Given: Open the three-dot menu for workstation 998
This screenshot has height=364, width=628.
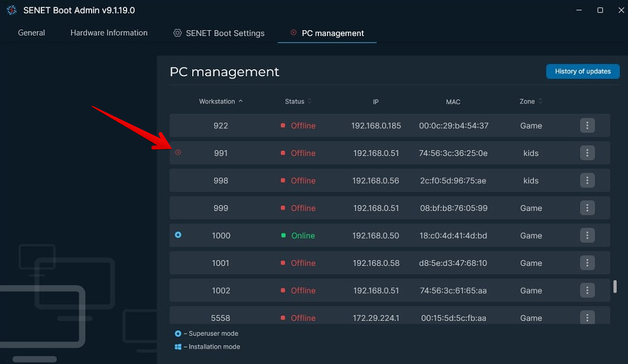Looking at the screenshot, I should tap(587, 180).
